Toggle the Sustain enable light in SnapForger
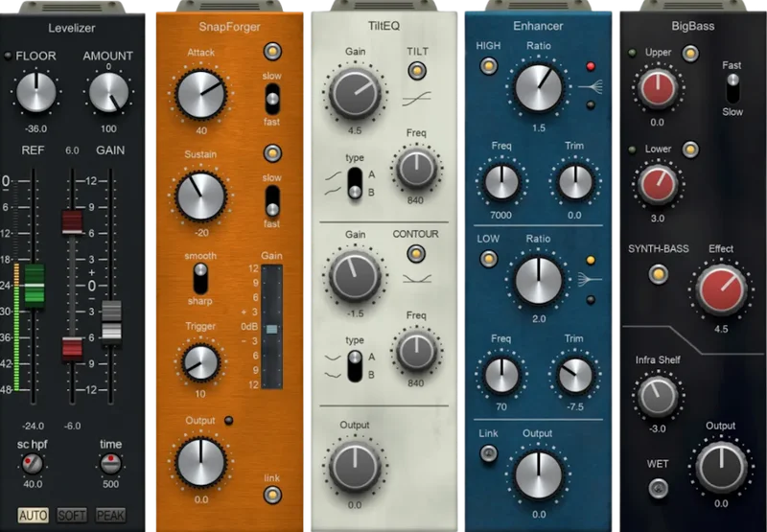This screenshot has width=767, height=532. click(272, 153)
